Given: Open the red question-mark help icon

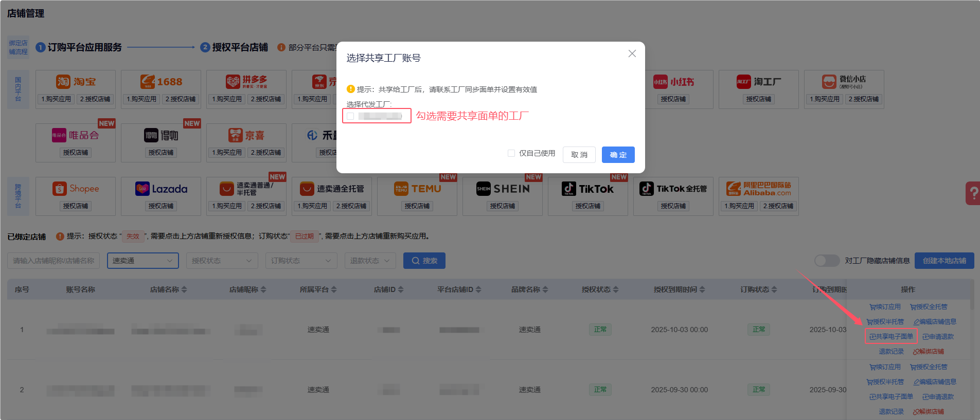Looking at the screenshot, I should [973, 193].
